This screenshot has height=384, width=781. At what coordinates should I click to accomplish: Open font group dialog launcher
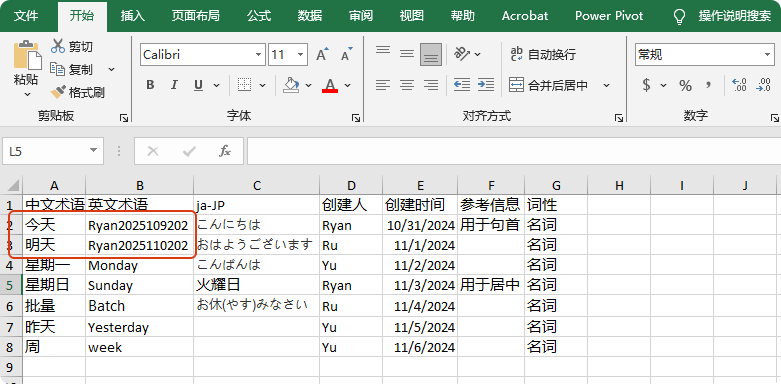pos(356,118)
